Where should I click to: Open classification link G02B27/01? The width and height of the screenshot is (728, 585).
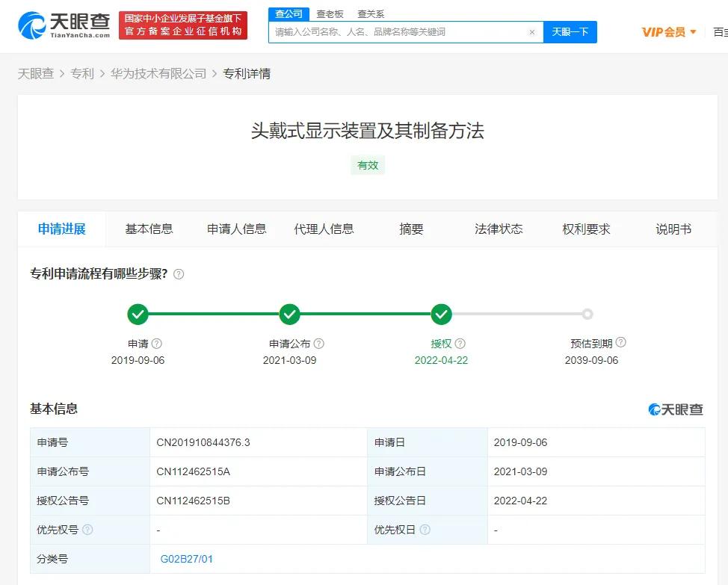(x=187, y=559)
